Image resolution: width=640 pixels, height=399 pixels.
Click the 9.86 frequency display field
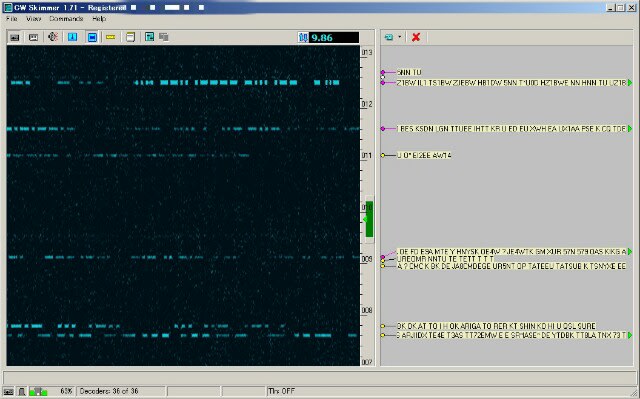[334, 38]
